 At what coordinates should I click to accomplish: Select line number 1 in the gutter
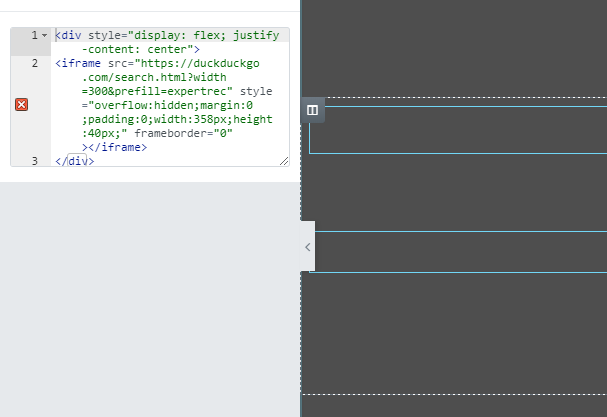pos(34,35)
